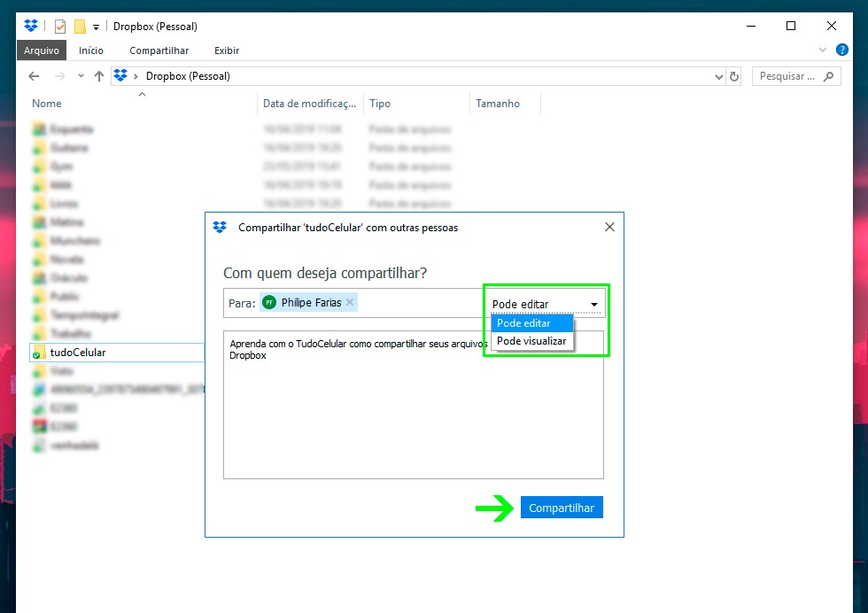This screenshot has height=613, width=868.
Task: Open the Help question mark icon
Action: coord(842,50)
